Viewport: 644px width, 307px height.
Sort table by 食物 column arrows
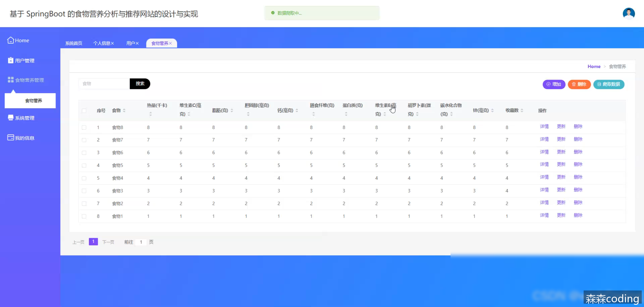(x=124, y=110)
